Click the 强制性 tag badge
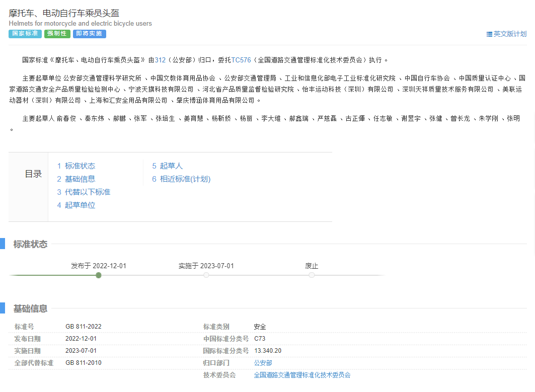This screenshot has width=535, height=392. [57, 34]
